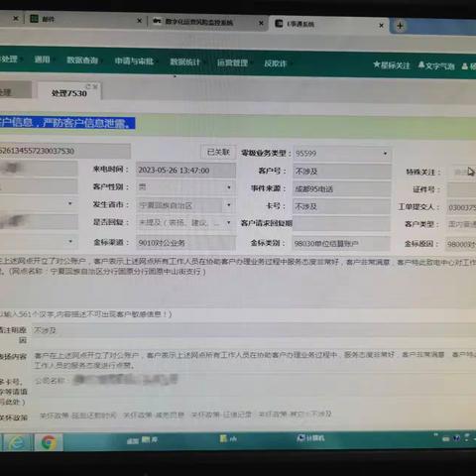Click the 表扬内容 text area
The width and height of the screenshot is (476, 476).
(254, 360)
